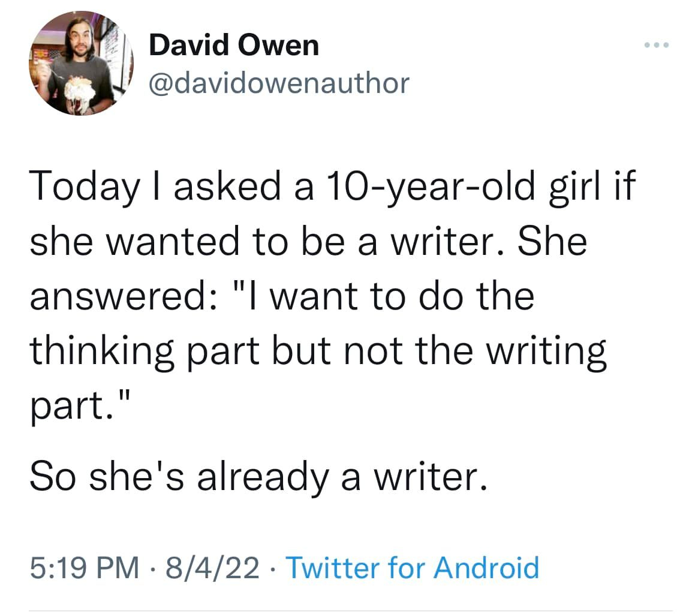Visit the @davidowenauthor handle
Screen dimensions: 686x616
[x=279, y=83]
